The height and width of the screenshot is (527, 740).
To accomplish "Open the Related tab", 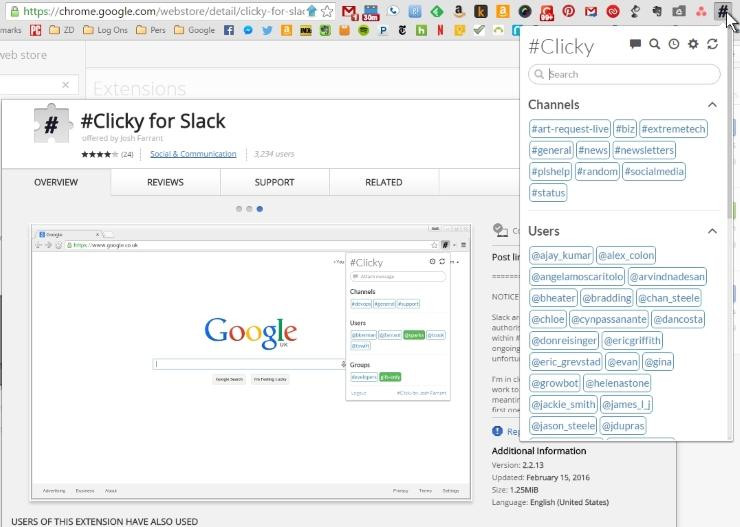I will [x=384, y=182].
